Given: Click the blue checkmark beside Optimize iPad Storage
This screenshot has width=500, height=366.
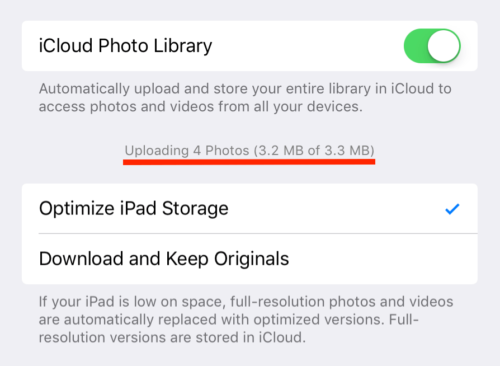Looking at the screenshot, I should click(452, 209).
